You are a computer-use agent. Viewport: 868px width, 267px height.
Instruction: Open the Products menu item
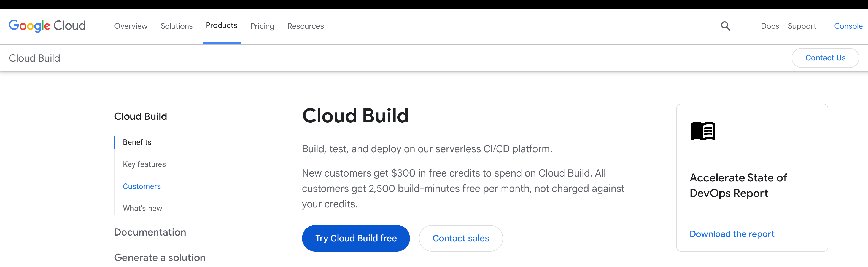(x=221, y=26)
